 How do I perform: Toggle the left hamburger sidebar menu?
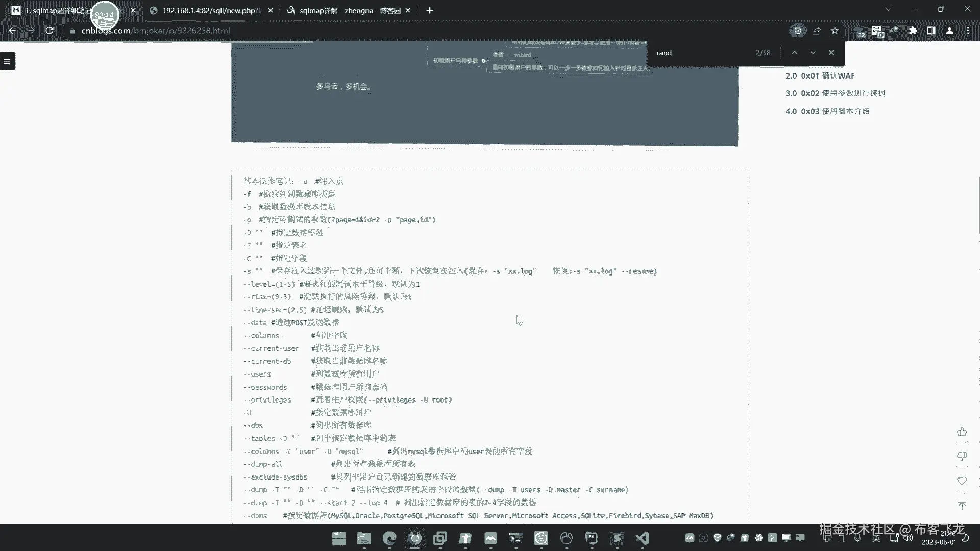(7, 61)
